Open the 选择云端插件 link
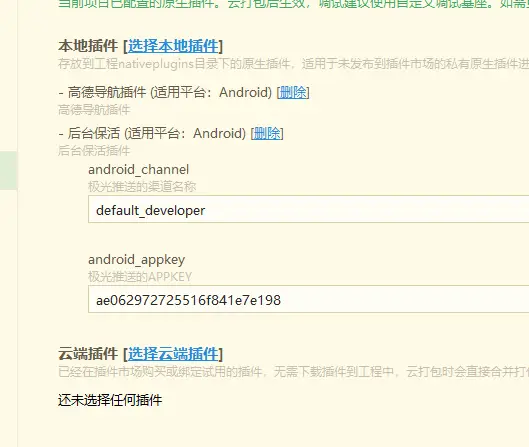This screenshot has height=447, width=529. [173, 354]
